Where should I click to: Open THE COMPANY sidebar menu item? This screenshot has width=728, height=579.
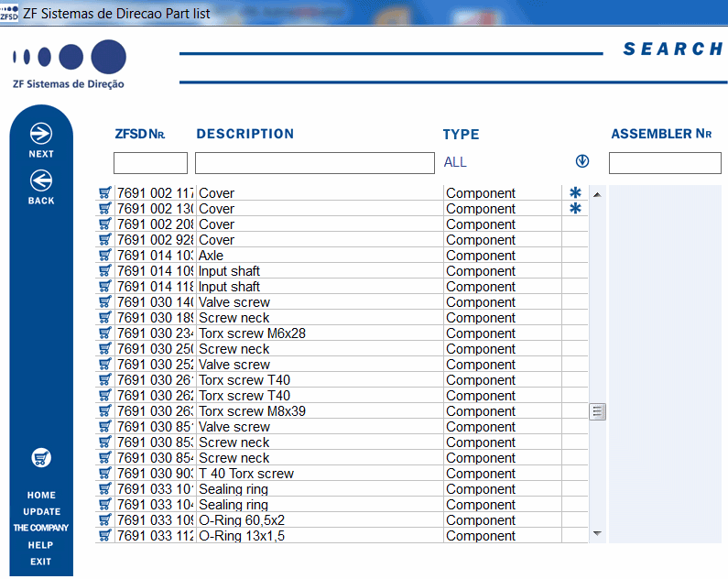click(41, 529)
